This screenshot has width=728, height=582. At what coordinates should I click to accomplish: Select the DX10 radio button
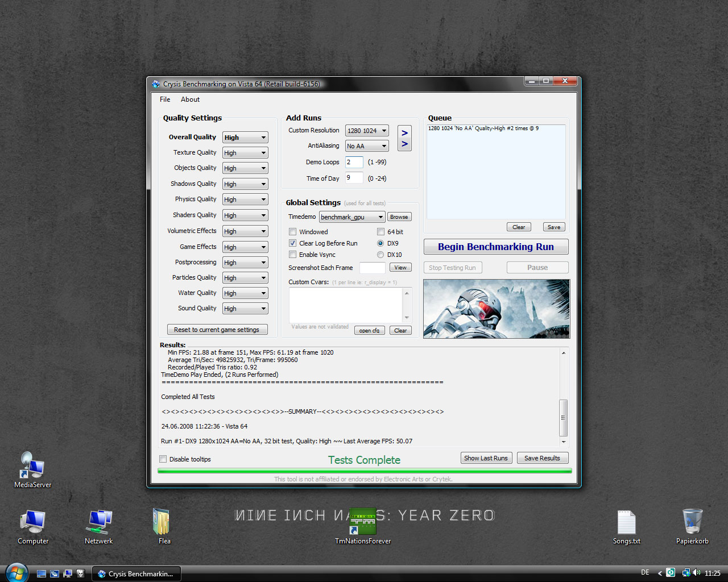click(380, 255)
